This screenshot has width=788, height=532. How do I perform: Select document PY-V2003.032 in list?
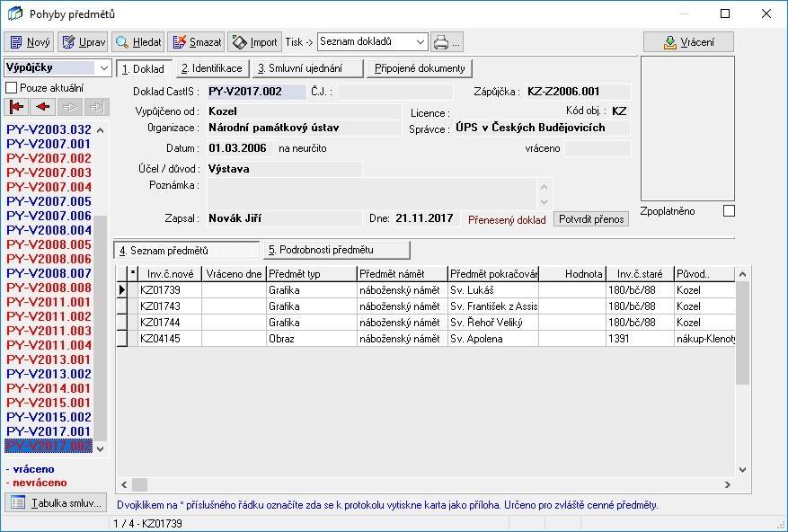coord(49,129)
